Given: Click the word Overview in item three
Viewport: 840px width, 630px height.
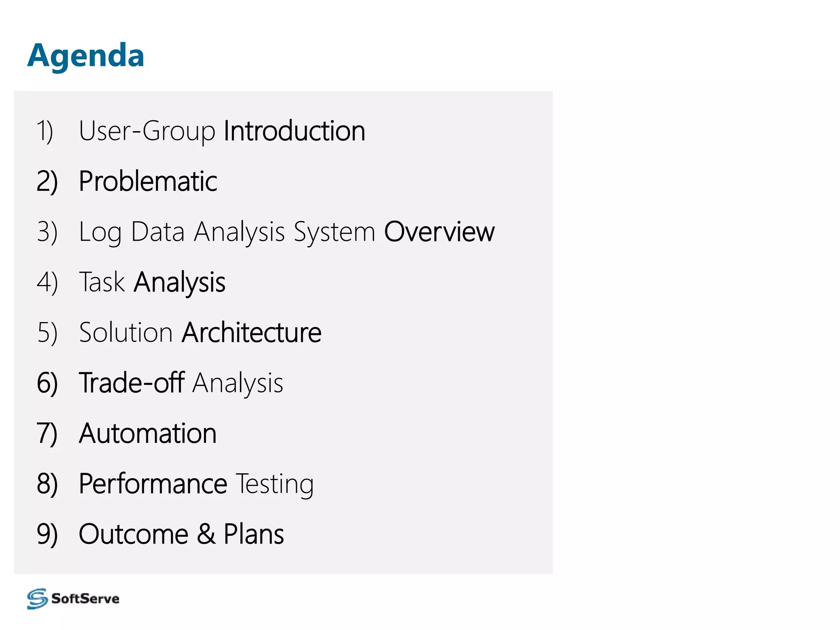Looking at the screenshot, I should coord(439,232).
